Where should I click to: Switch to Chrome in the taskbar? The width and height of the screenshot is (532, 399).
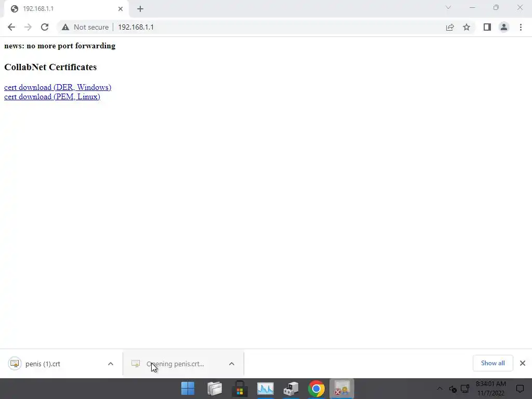316,389
